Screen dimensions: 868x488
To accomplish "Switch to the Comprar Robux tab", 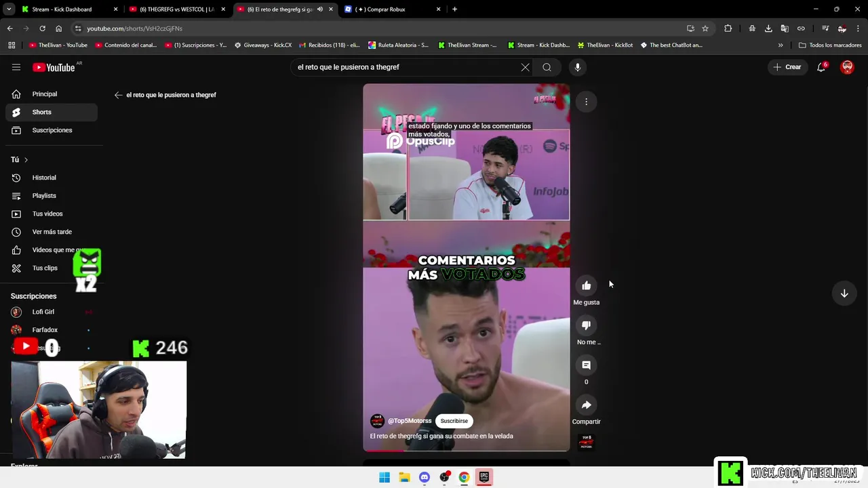I will tap(392, 9).
